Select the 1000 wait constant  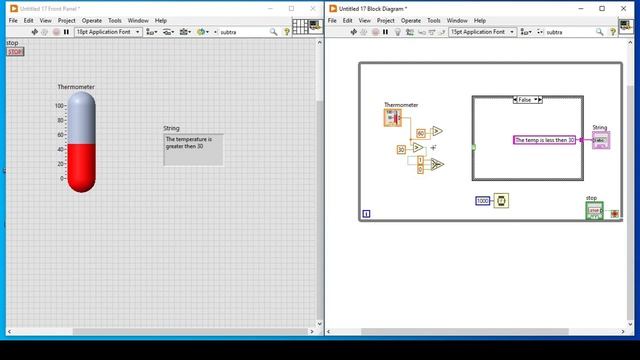coord(482,201)
